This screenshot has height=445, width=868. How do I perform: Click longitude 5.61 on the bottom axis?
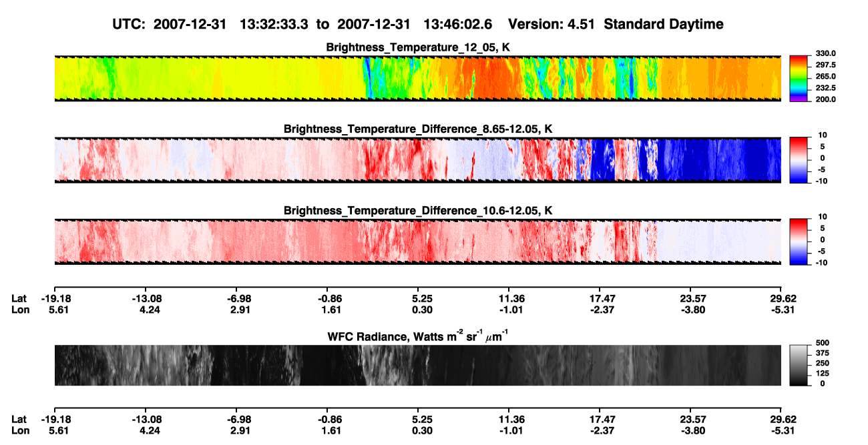coord(57,431)
